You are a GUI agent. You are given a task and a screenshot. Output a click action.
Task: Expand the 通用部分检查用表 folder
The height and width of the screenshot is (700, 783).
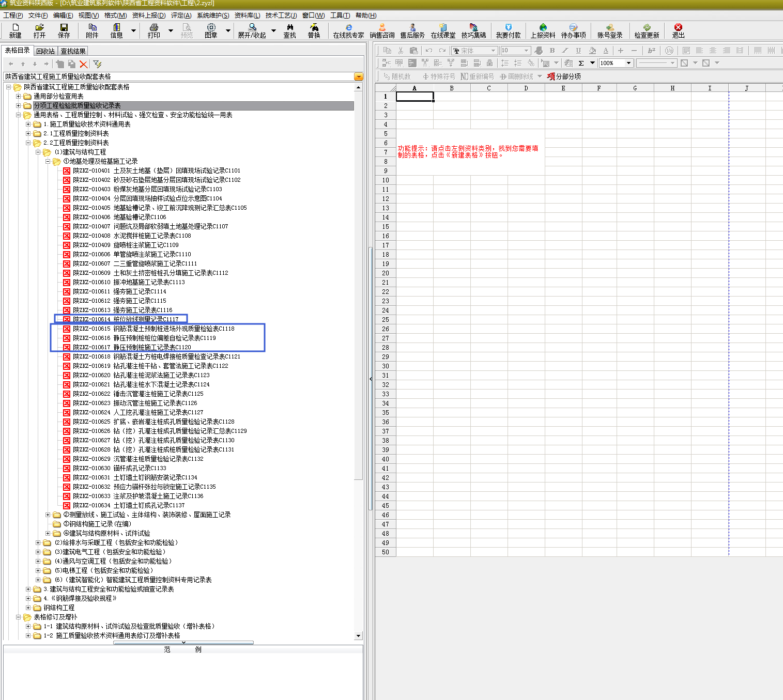click(x=19, y=96)
